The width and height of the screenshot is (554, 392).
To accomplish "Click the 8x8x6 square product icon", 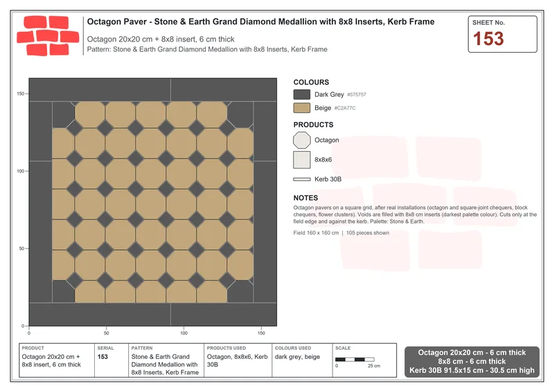I will 302,160.
